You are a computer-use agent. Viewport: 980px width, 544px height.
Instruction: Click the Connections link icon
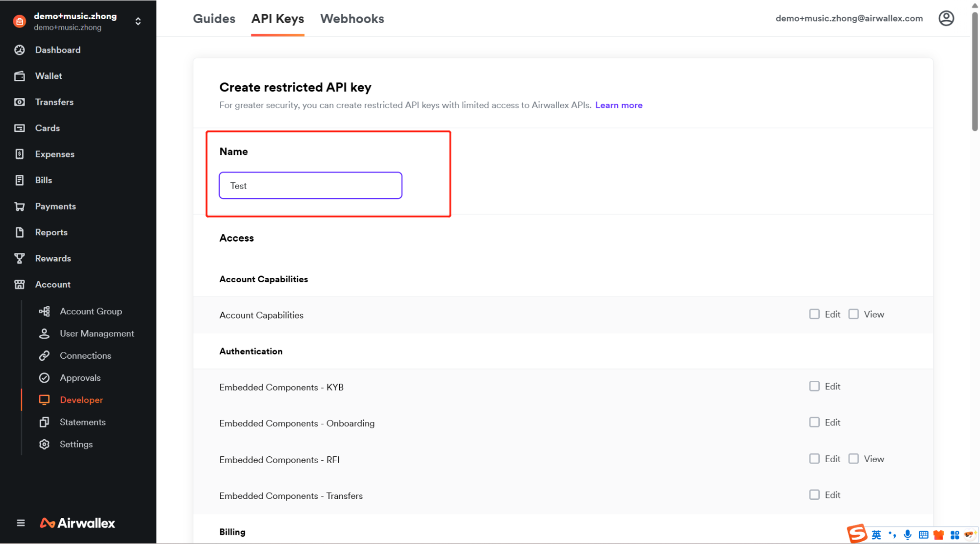[44, 355]
